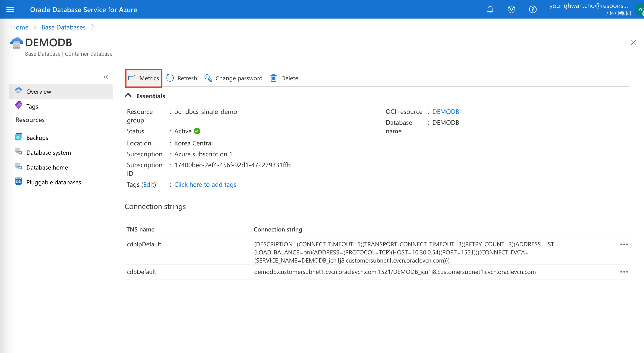Click the Metrics external link icon
This screenshot has width=644, height=353.
coord(132,78)
